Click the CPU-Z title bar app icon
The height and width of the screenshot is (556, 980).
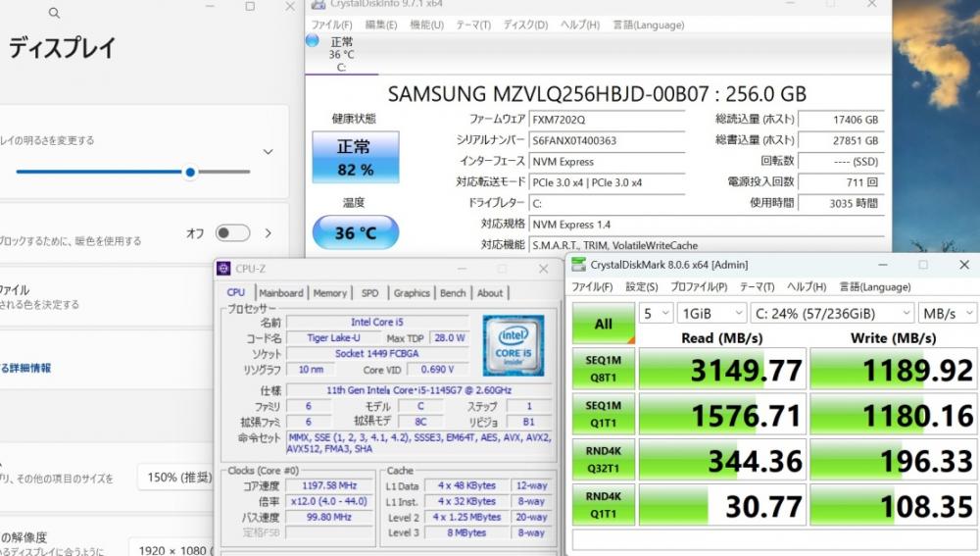pos(223,269)
